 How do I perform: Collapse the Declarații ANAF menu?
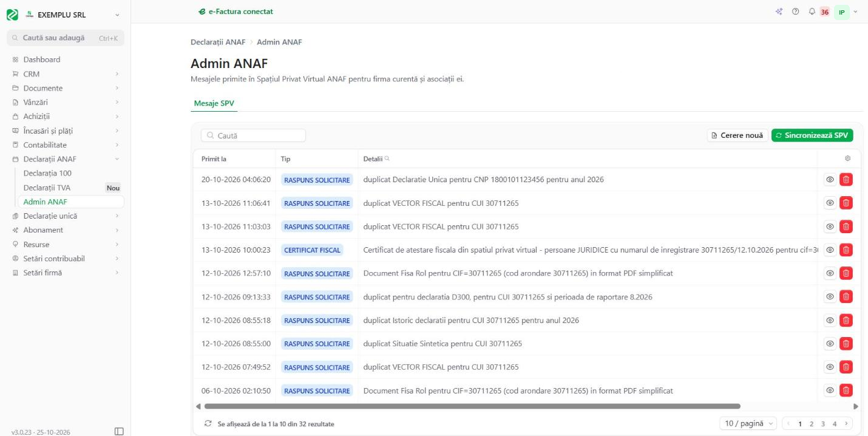[x=65, y=159]
